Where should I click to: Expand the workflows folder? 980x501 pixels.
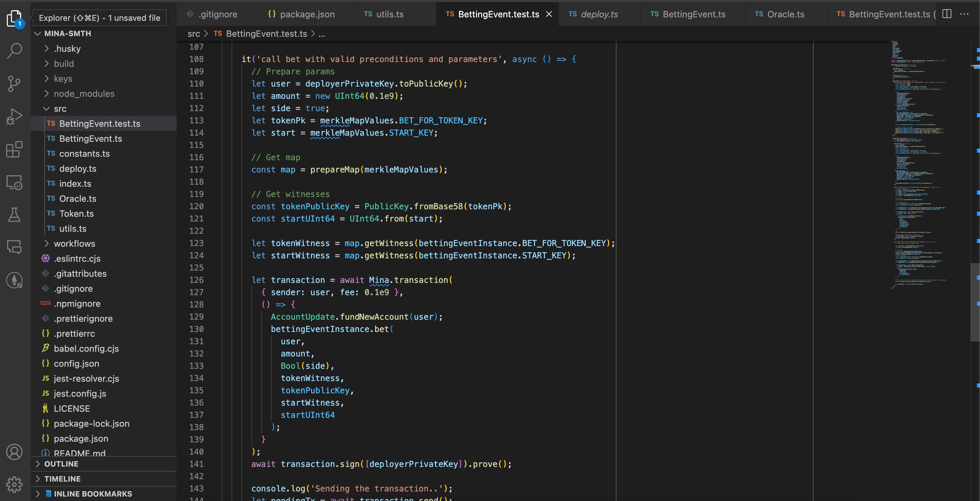click(103, 244)
